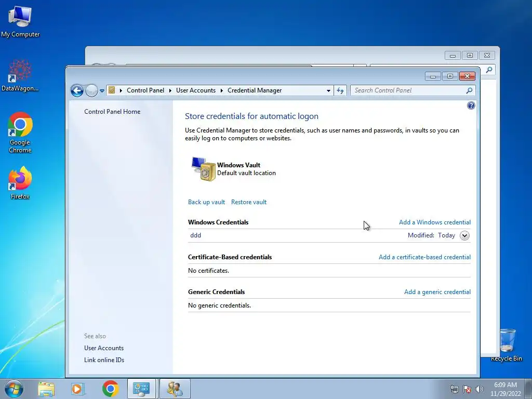Launch Windows Media Player from taskbar
Viewport: 532px width, 399px height.
[x=77, y=389]
